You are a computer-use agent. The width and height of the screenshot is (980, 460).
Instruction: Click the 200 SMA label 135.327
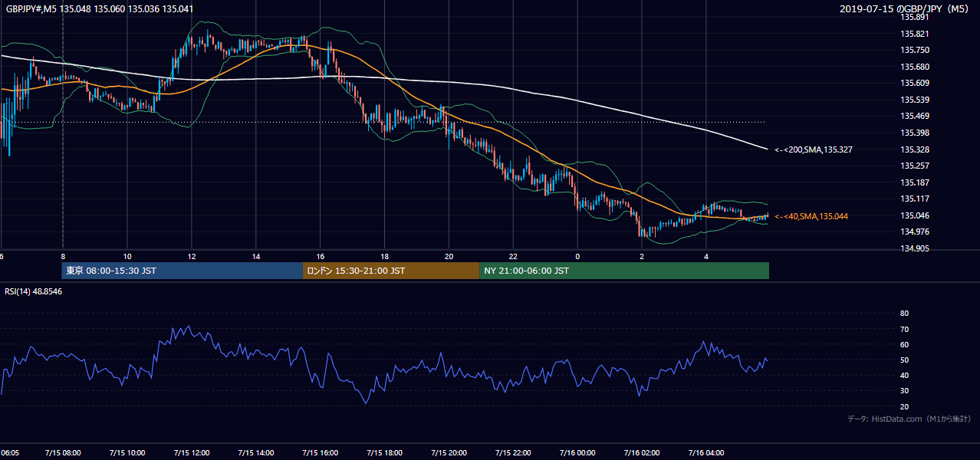[814, 149]
